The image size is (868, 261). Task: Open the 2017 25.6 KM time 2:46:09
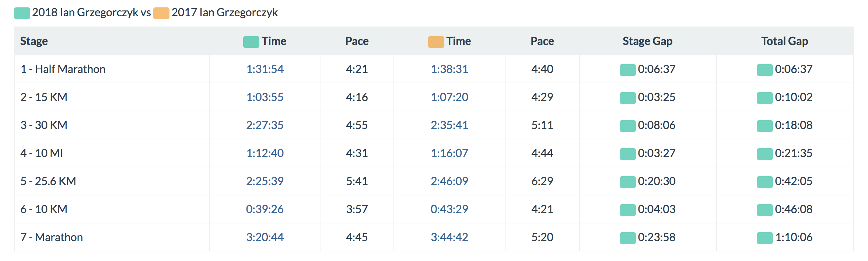click(449, 181)
